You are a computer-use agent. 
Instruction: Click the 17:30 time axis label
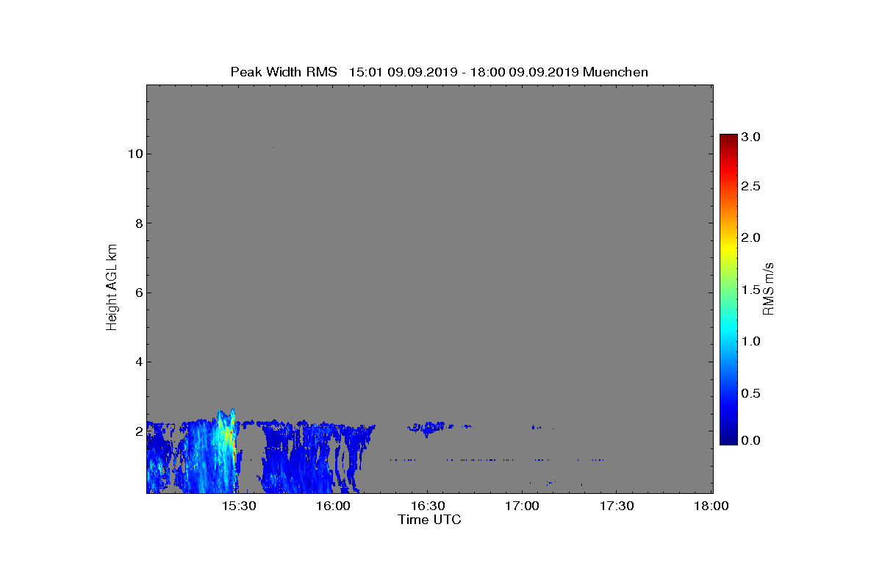pyautogui.click(x=617, y=506)
